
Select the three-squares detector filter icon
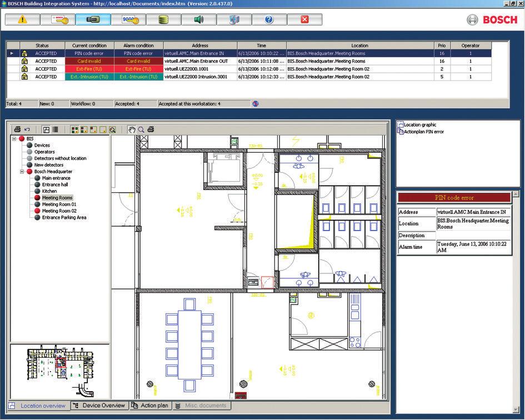(x=84, y=129)
